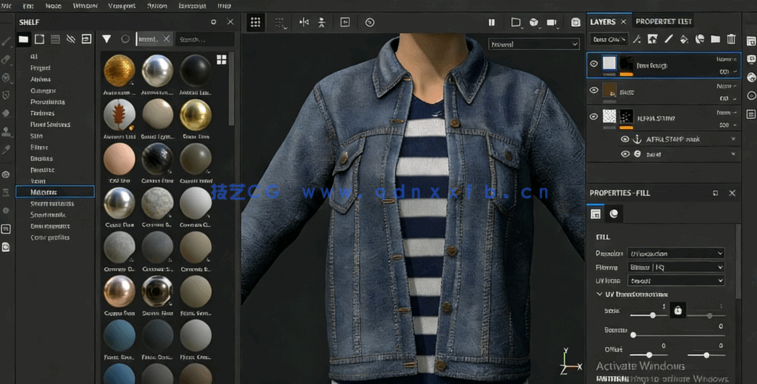Image resolution: width=757 pixels, height=384 pixels.
Task: Hide the brown swatch layer with eye icon
Action: pos(594,90)
